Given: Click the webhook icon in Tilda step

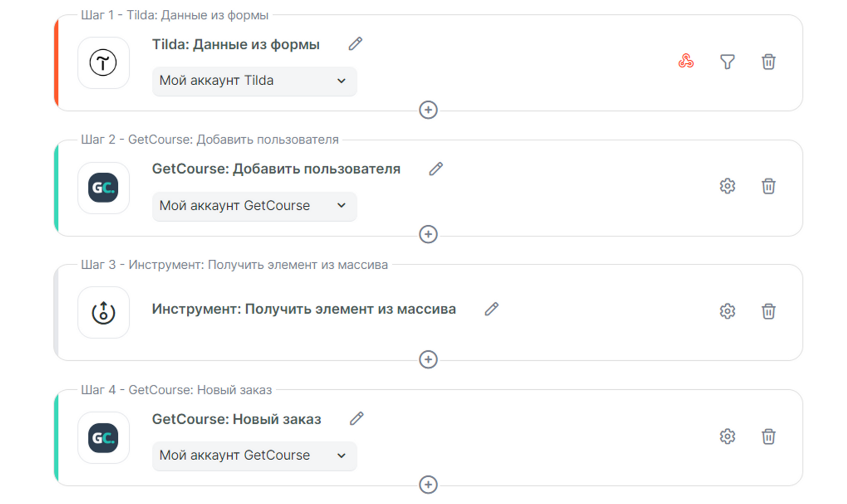Looking at the screenshot, I should click(x=686, y=61).
